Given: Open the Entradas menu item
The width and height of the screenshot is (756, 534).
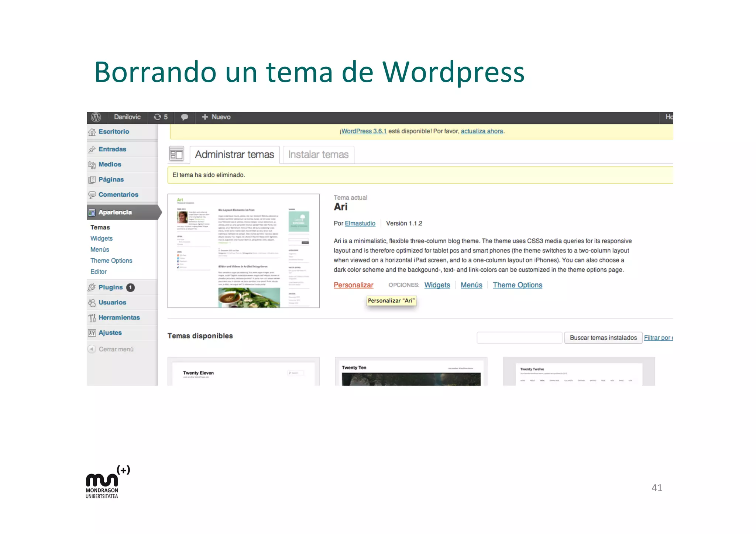Looking at the screenshot, I should (112, 149).
